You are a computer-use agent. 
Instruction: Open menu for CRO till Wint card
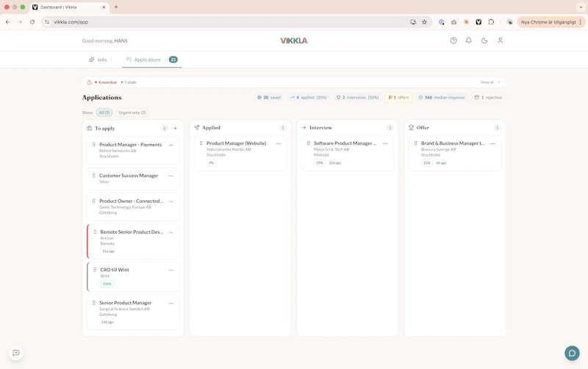tap(171, 270)
